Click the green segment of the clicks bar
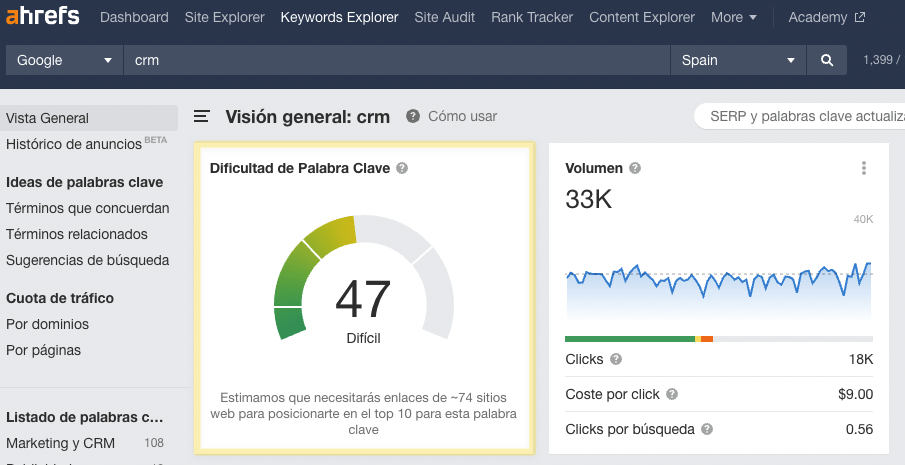 tap(628, 339)
